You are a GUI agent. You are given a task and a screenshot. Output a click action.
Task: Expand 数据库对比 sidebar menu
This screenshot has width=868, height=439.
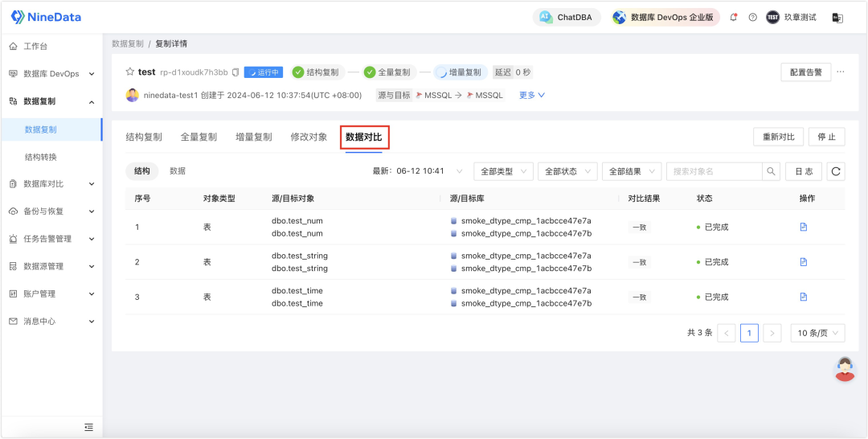tap(51, 184)
